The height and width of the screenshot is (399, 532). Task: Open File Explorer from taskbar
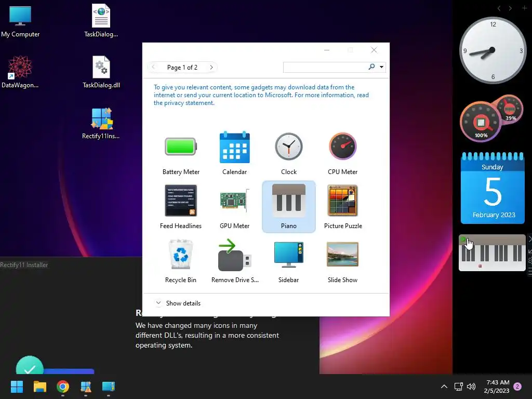point(39,387)
